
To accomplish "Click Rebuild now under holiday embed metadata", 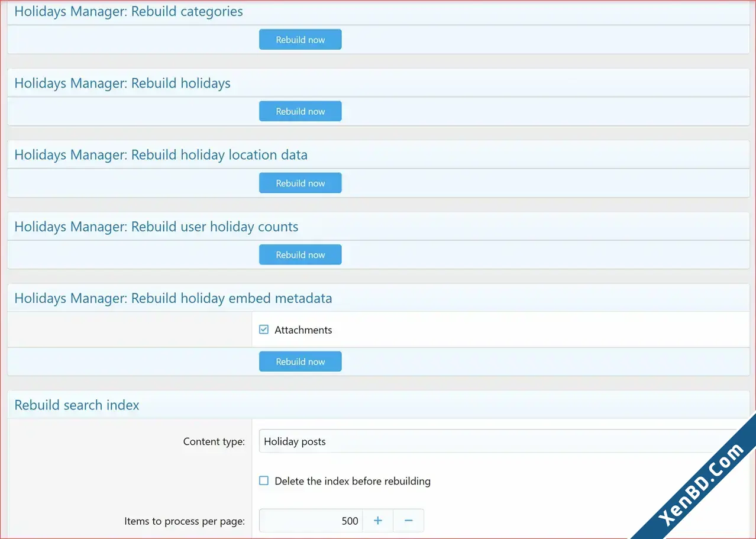I will [x=300, y=362].
